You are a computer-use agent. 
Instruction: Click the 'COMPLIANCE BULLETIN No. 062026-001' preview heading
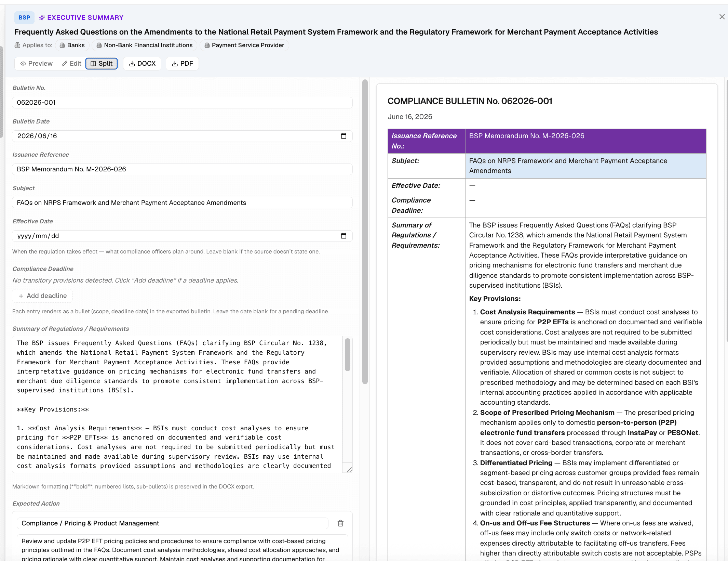click(x=470, y=101)
